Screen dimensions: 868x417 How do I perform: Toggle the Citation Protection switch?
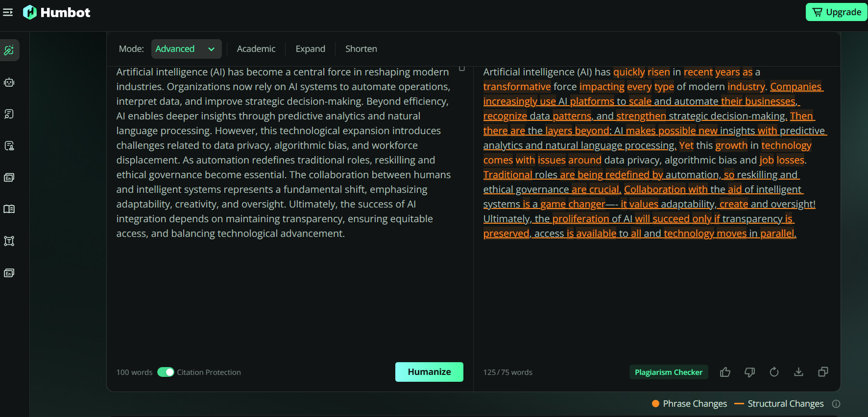pos(166,372)
